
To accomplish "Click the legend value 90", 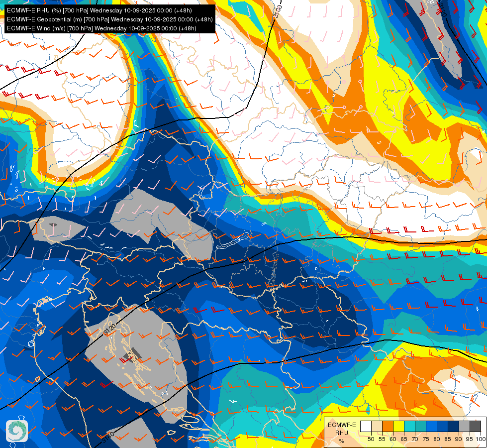I will tap(459, 439).
